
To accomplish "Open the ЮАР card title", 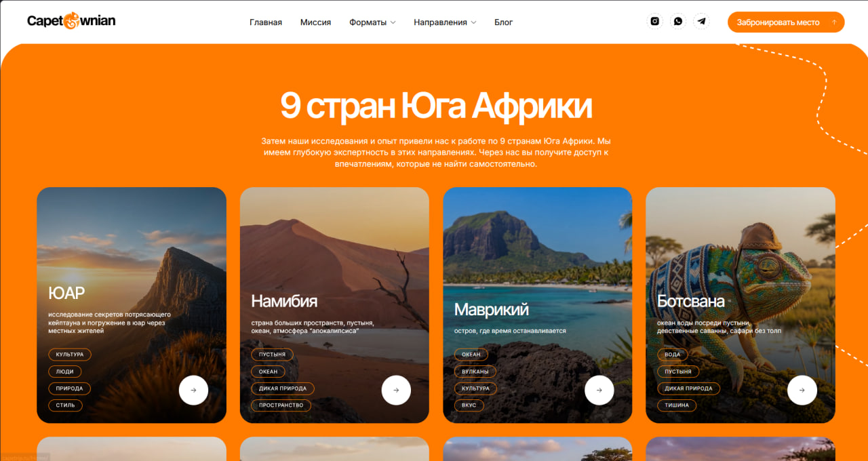I will point(66,293).
